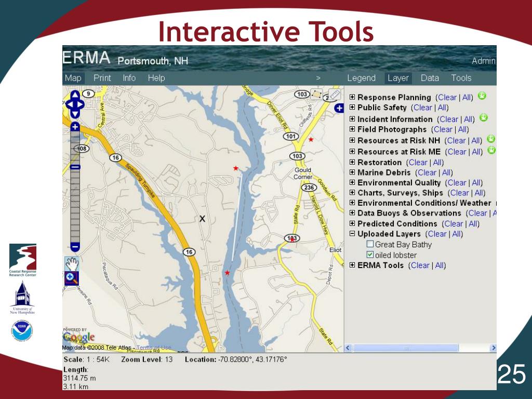
Task: Expand the Incident Information group
Action: (352, 119)
